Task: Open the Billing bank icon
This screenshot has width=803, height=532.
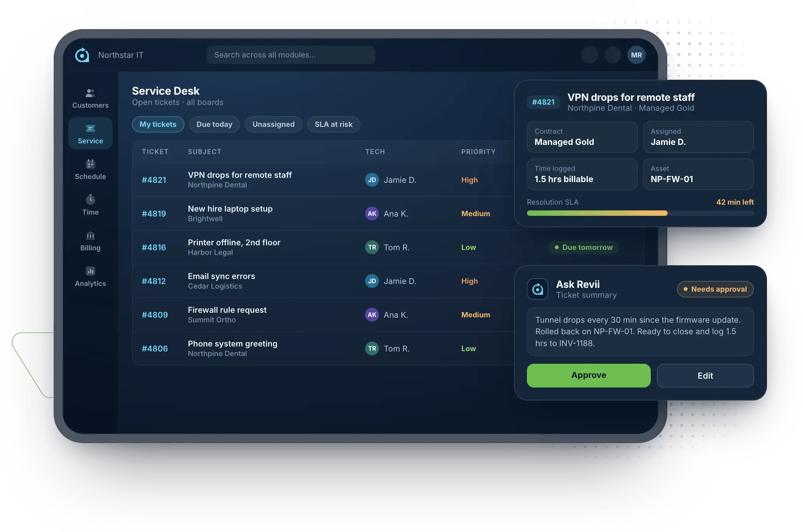Action: 91,235
